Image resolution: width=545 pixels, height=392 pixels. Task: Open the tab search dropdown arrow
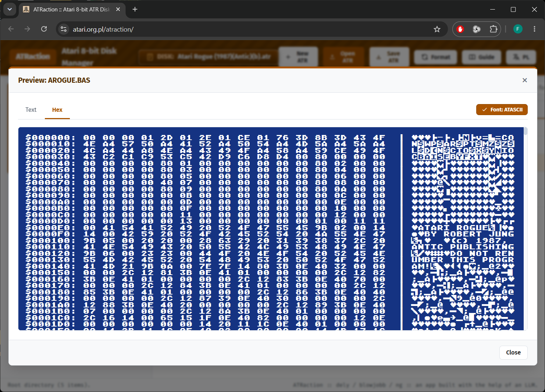(x=10, y=9)
